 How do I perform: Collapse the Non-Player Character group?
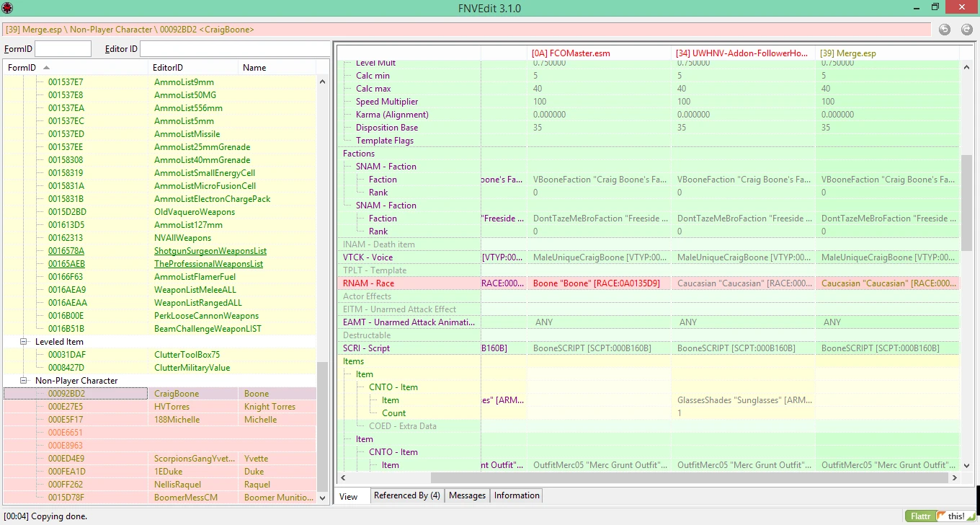(x=24, y=381)
